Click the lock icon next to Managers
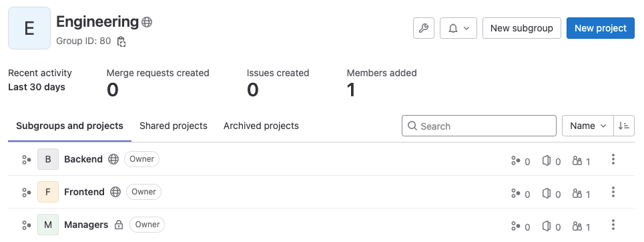 [x=119, y=225]
